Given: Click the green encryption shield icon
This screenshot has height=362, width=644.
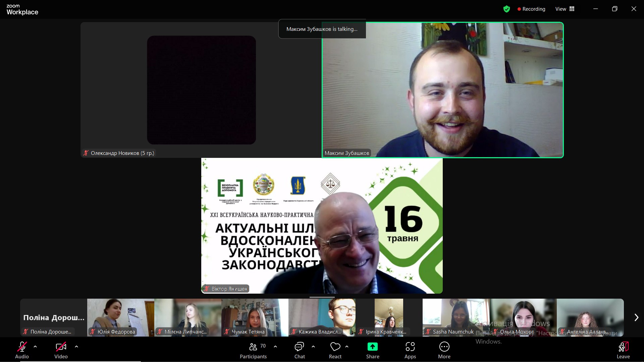Looking at the screenshot, I should pos(506,9).
